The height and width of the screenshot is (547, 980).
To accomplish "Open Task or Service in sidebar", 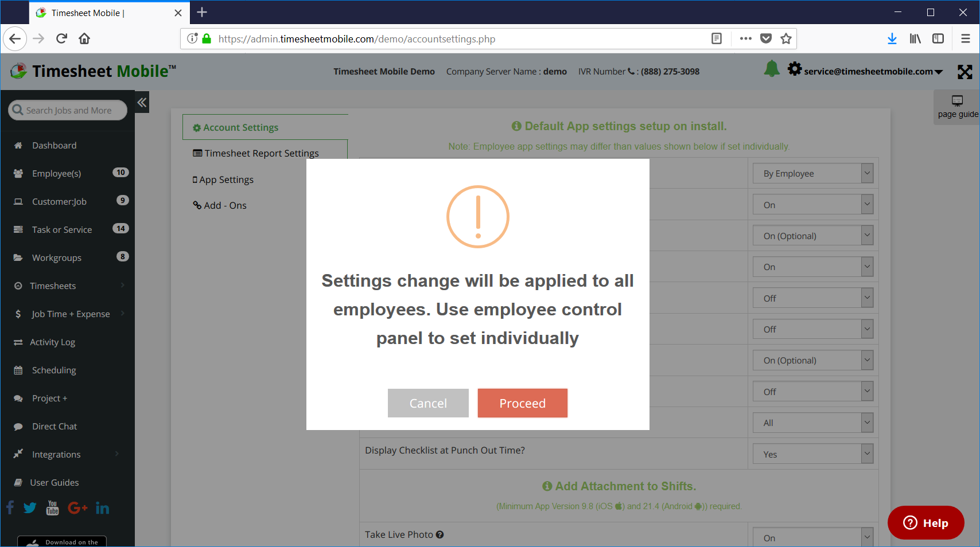I will (x=62, y=230).
